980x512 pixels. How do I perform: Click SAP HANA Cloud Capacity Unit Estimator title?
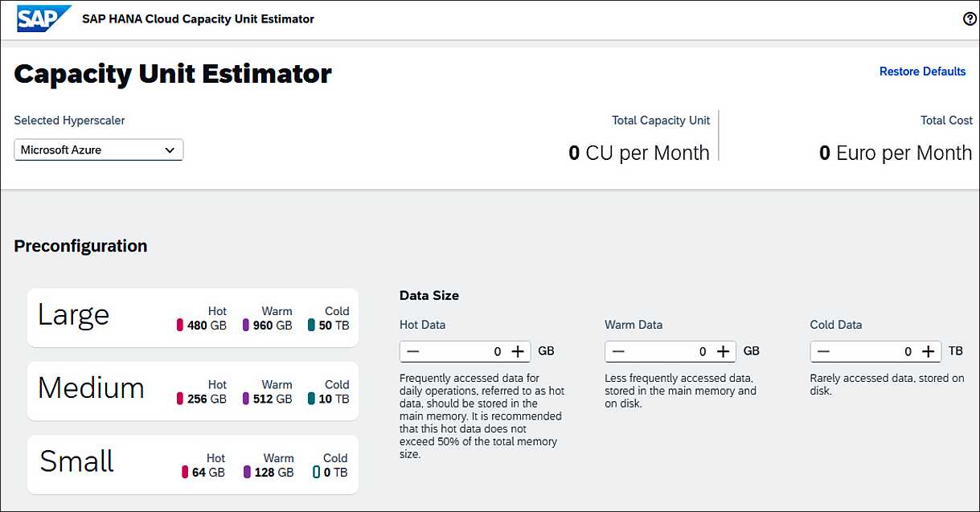(x=199, y=18)
